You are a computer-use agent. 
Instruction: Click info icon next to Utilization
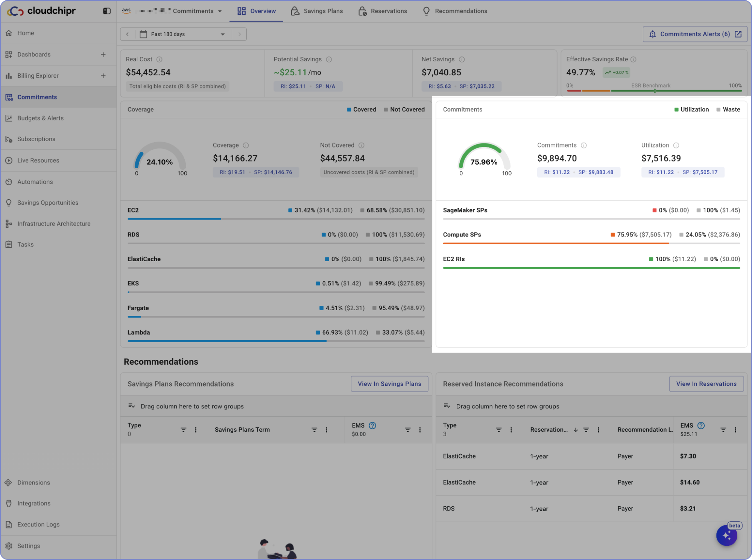tap(676, 145)
